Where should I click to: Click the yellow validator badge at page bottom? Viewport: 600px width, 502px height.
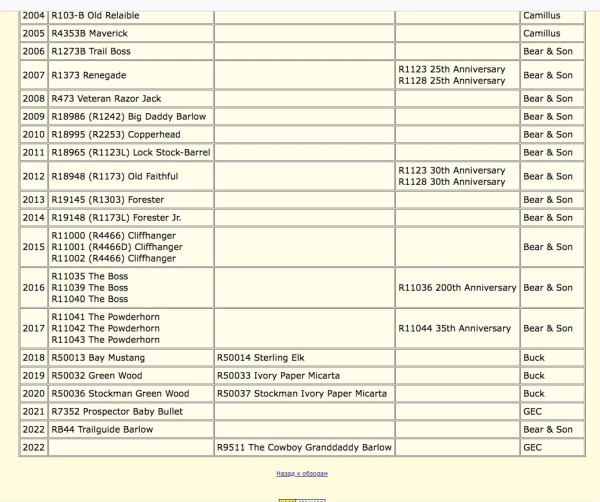pyautogui.click(x=302, y=500)
